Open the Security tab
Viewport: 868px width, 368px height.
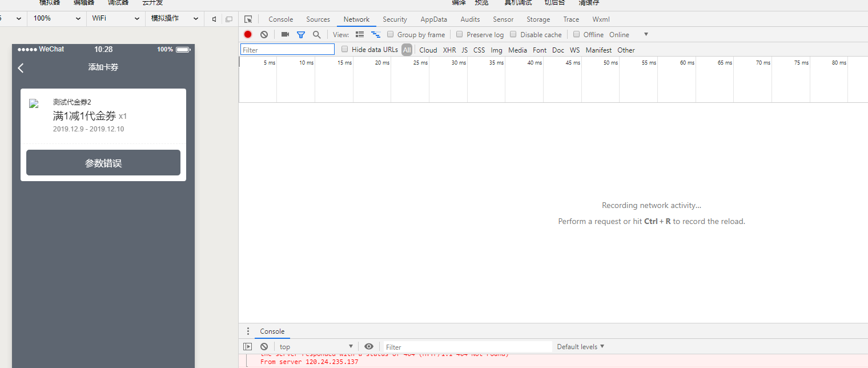[x=395, y=19]
